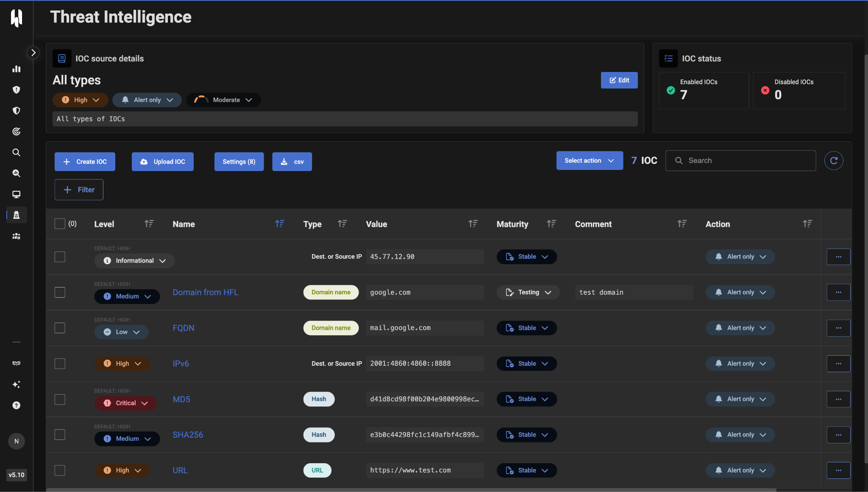Open more options for google.com row
This screenshot has height=492, width=868.
(x=838, y=292)
